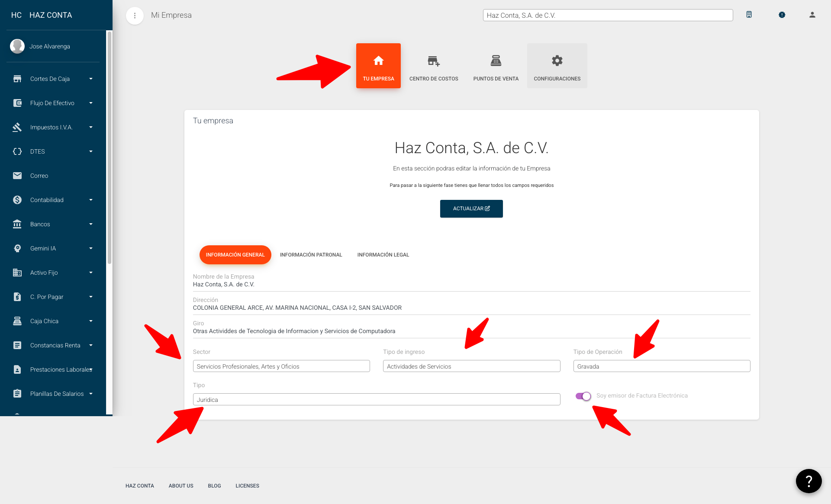831x504 pixels.
Task: Click the Contabilidad dollar icon
Action: pos(17,200)
